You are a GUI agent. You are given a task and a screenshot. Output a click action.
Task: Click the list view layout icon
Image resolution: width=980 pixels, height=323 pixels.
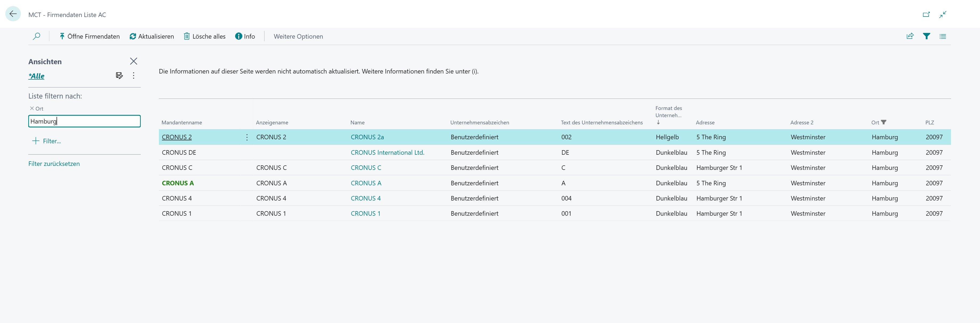coord(943,36)
